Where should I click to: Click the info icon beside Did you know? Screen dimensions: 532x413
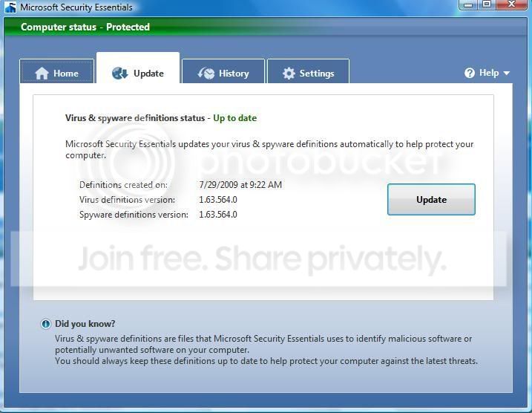click(45, 324)
